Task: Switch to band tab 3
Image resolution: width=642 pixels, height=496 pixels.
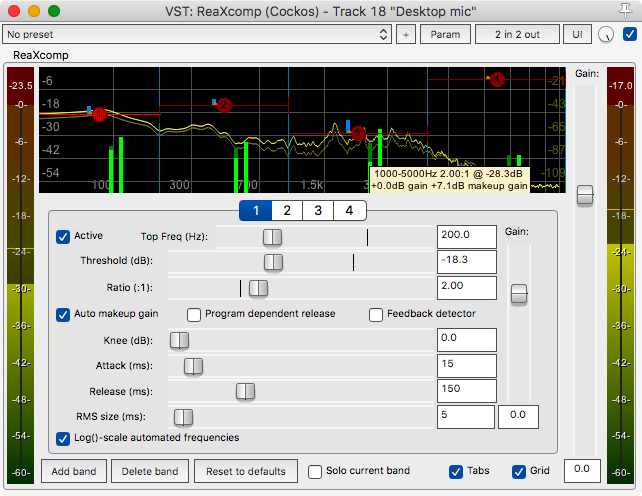Action: coord(318,211)
